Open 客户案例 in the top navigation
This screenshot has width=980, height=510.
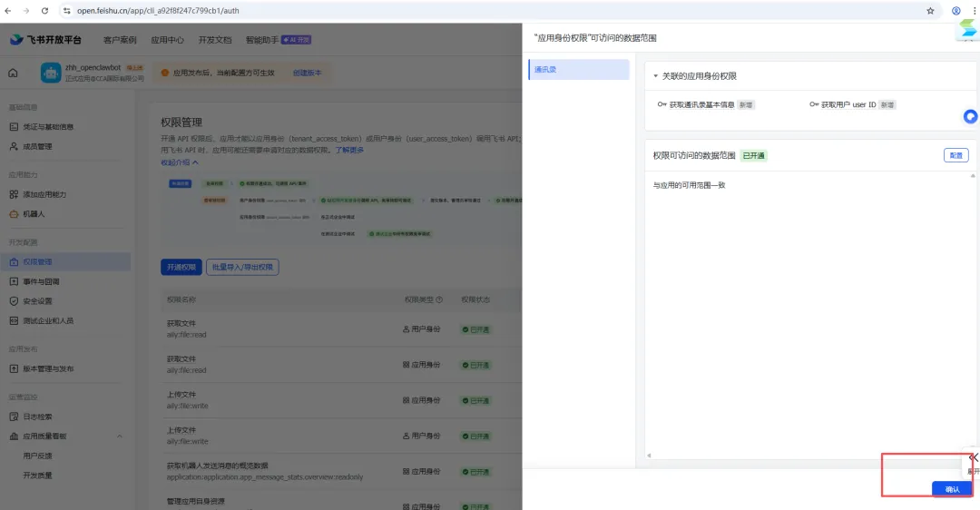pos(120,40)
